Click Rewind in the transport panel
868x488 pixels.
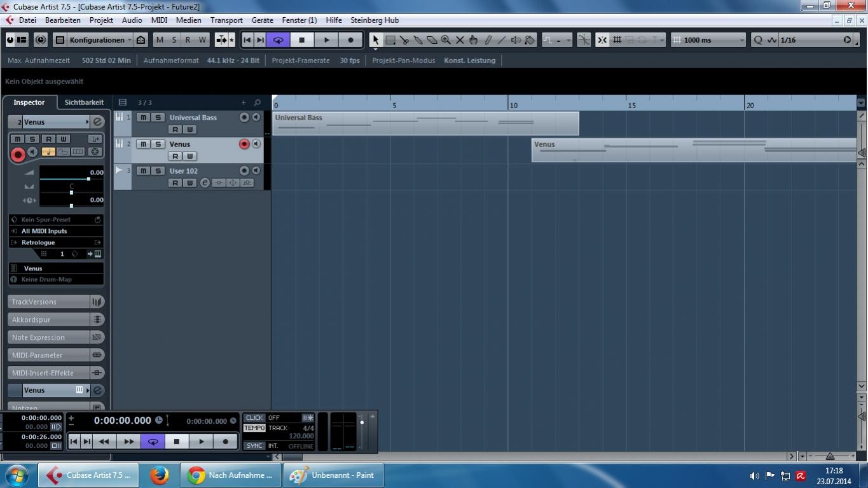pos(104,442)
